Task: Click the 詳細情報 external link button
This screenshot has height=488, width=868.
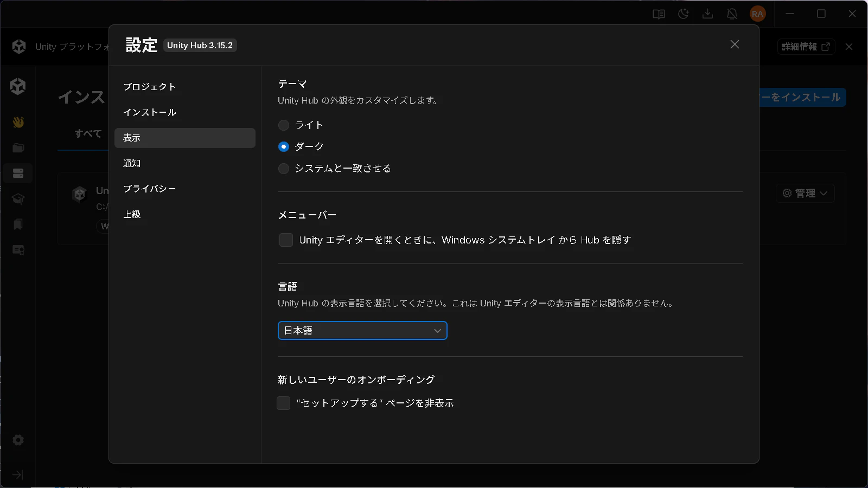Action: pyautogui.click(x=806, y=47)
